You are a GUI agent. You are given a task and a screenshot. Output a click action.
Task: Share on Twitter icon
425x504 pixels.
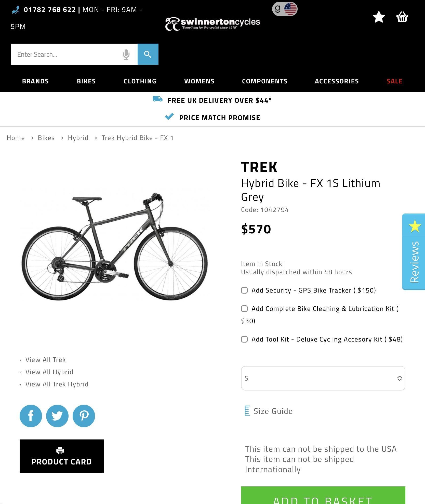[57, 416]
